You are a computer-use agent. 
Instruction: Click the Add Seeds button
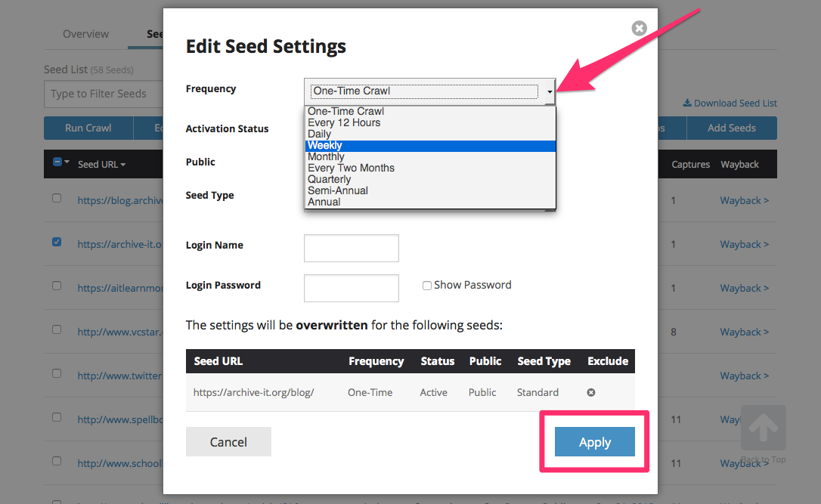coord(731,128)
